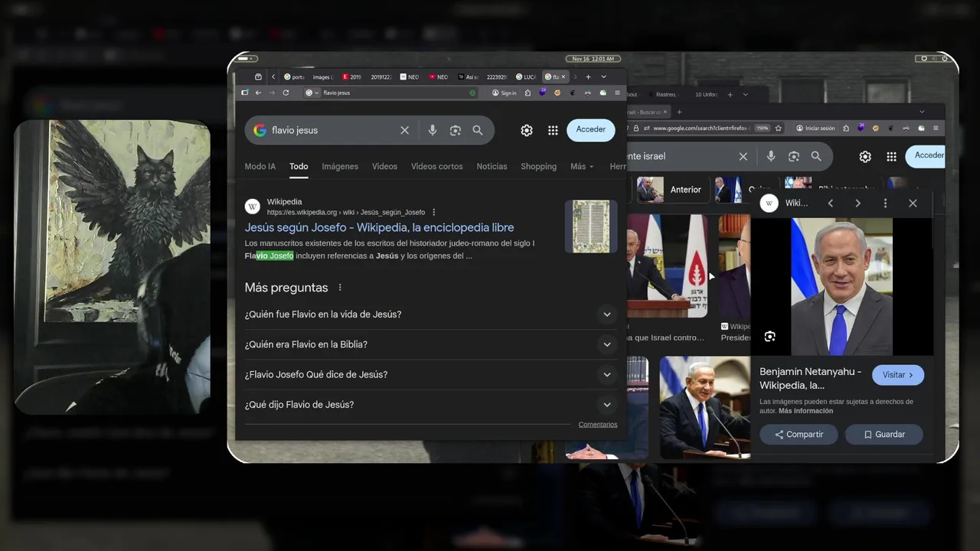
Task: Open three-dot menu beside Wikipedia result URL
Action: pyautogui.click(x=434, y=212)
